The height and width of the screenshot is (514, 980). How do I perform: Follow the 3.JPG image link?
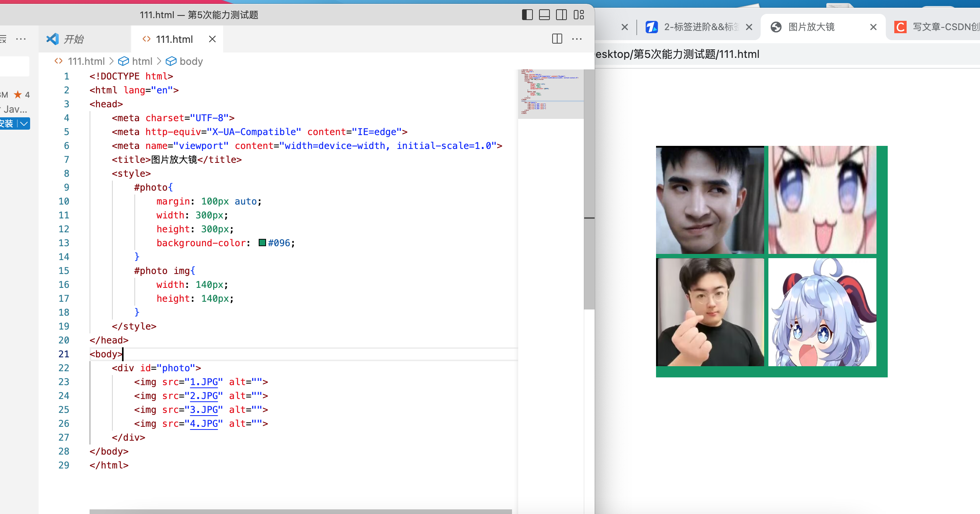tap(204, 410)
